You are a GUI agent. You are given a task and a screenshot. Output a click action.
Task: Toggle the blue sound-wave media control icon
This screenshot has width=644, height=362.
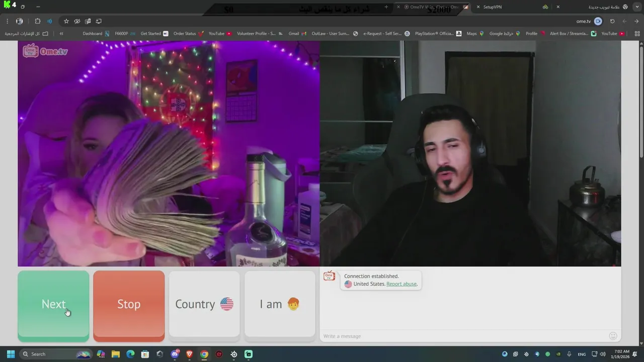pyautogui.click(x=49, y=21)
